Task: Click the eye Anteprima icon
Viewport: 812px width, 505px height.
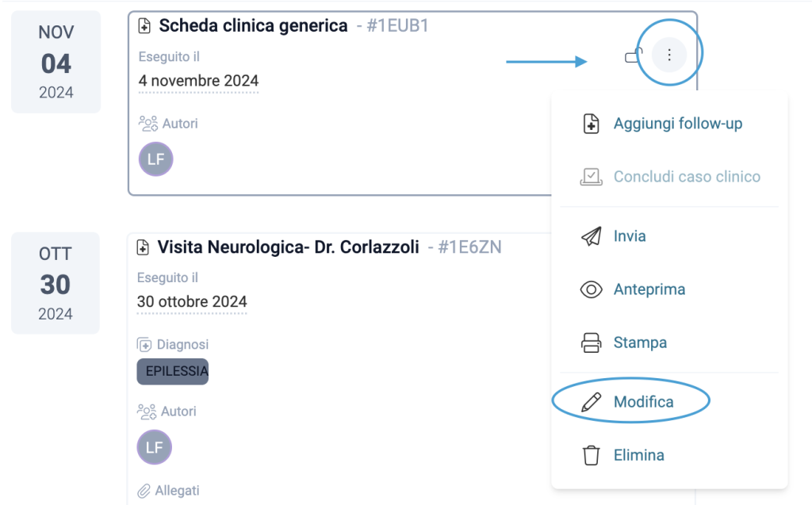Action: (x=591, y=289)
